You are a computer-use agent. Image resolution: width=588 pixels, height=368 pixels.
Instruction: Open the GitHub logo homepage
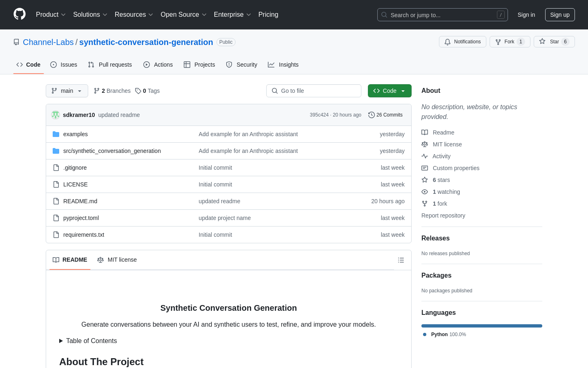click(20, 14)
